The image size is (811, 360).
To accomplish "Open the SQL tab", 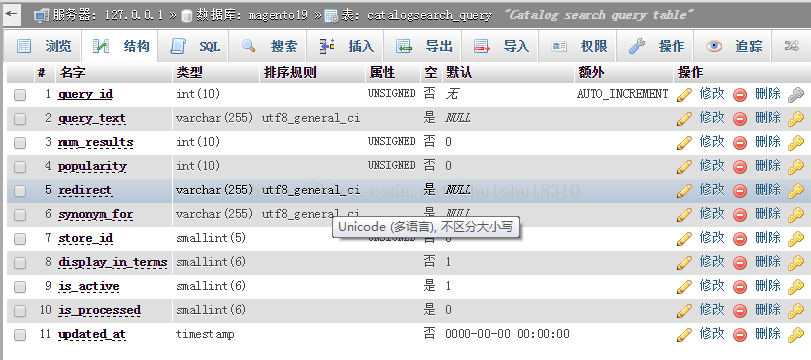I will point(196,47).
